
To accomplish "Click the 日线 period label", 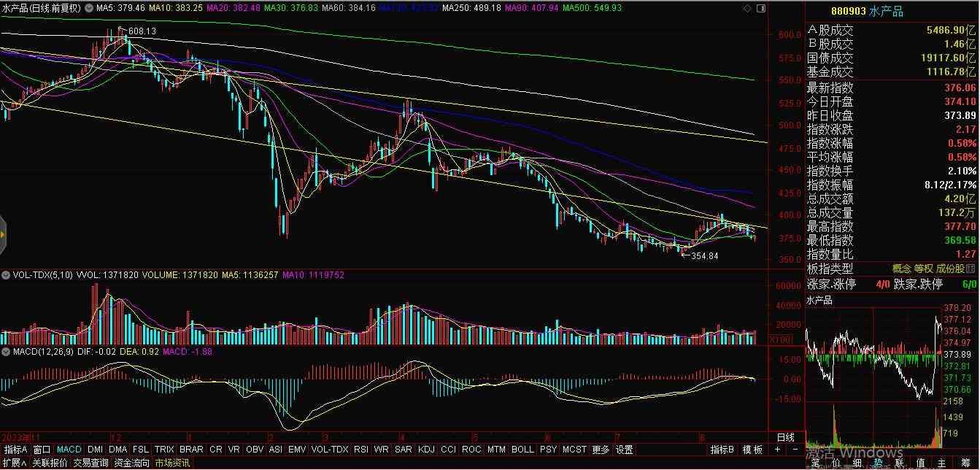I will [785, 437].
